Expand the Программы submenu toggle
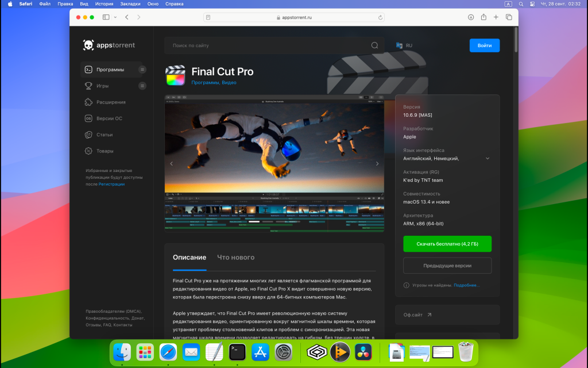 click(x=142, y=70)
